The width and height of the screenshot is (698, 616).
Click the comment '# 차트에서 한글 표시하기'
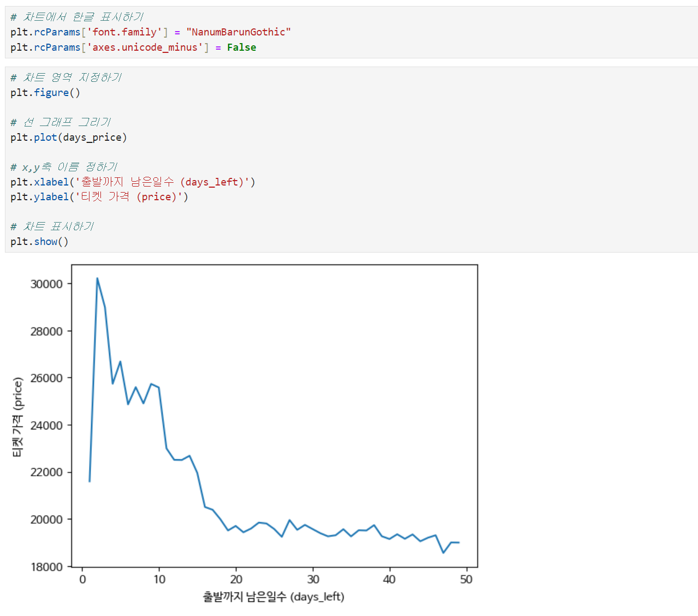click(77, 17)
